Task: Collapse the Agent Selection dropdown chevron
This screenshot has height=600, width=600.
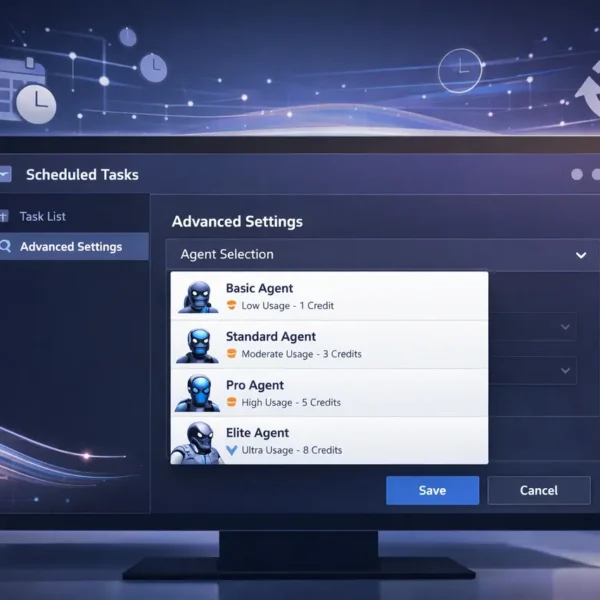Action: point(581,255)
